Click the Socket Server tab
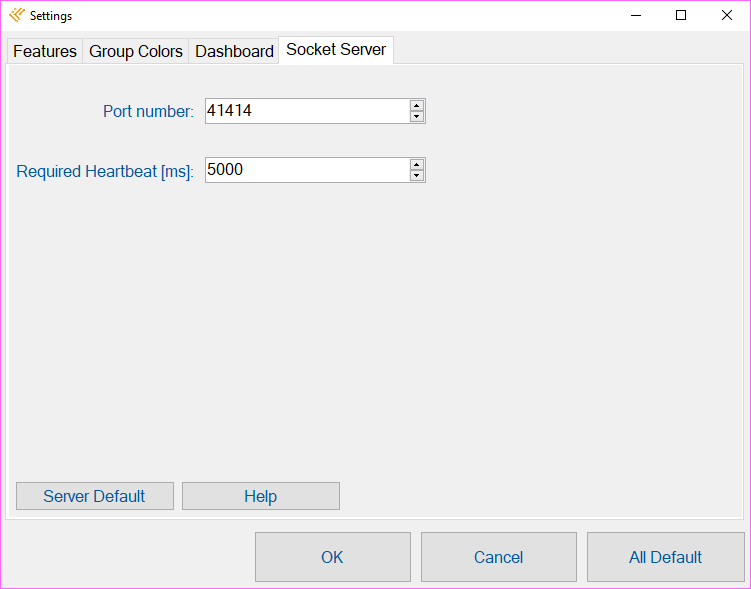Viewport: 751px width, 589px height. (336, 49)
